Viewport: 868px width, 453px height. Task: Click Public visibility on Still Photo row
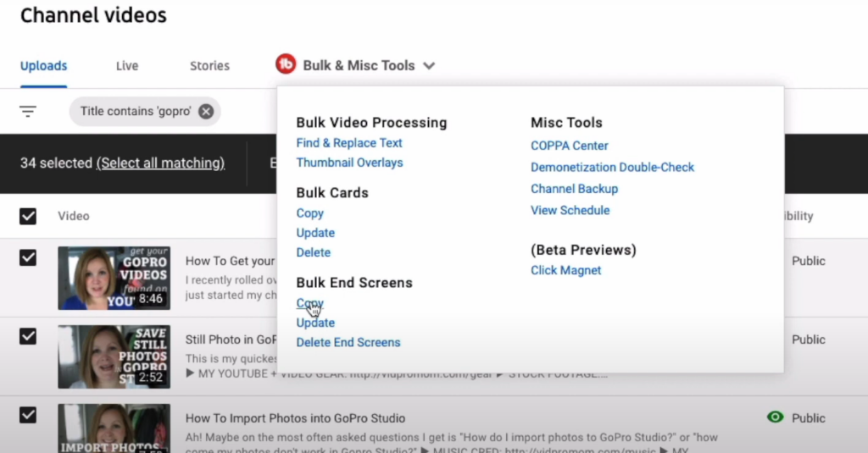(x=808, y=340)
